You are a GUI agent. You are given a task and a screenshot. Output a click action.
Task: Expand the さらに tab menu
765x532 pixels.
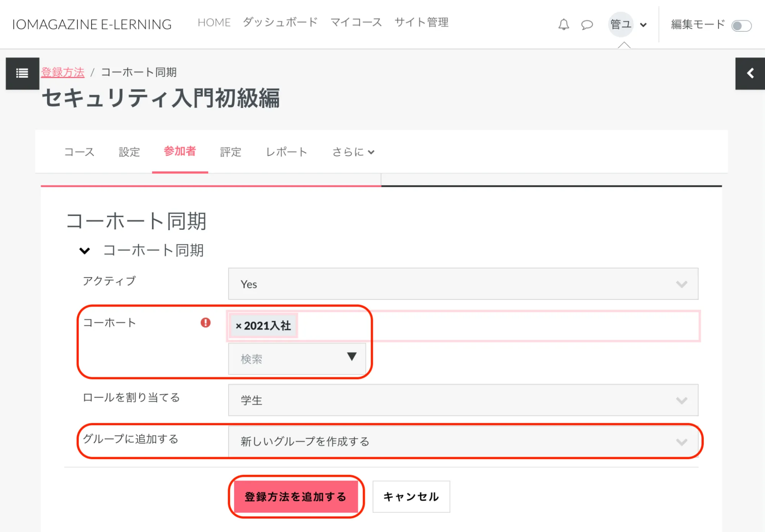click(353, 152)
